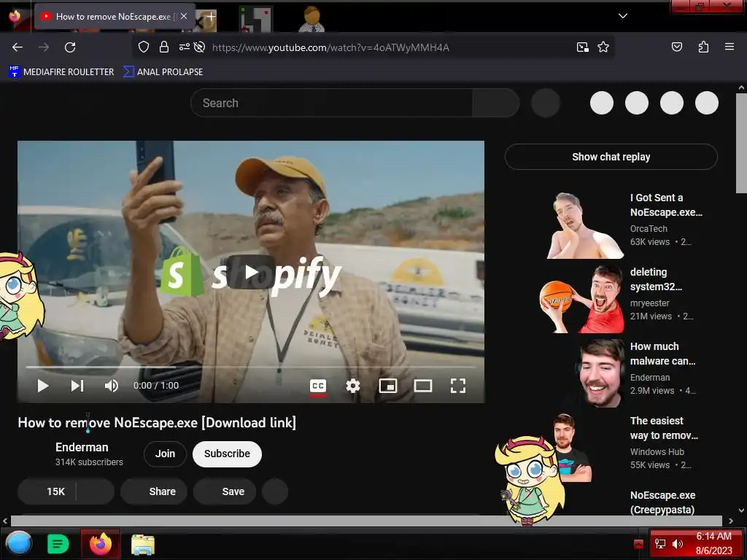Open the network tray icon

click(x=660, y=544)
